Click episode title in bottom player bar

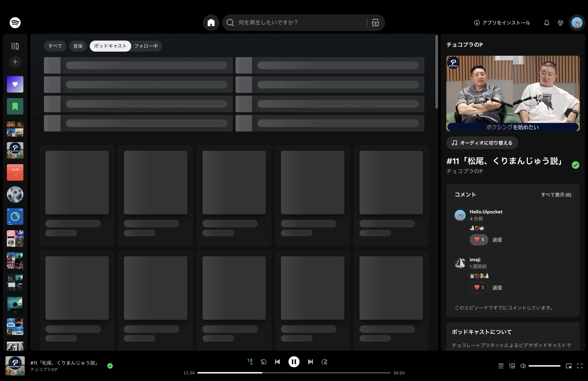tap(64, 363)
